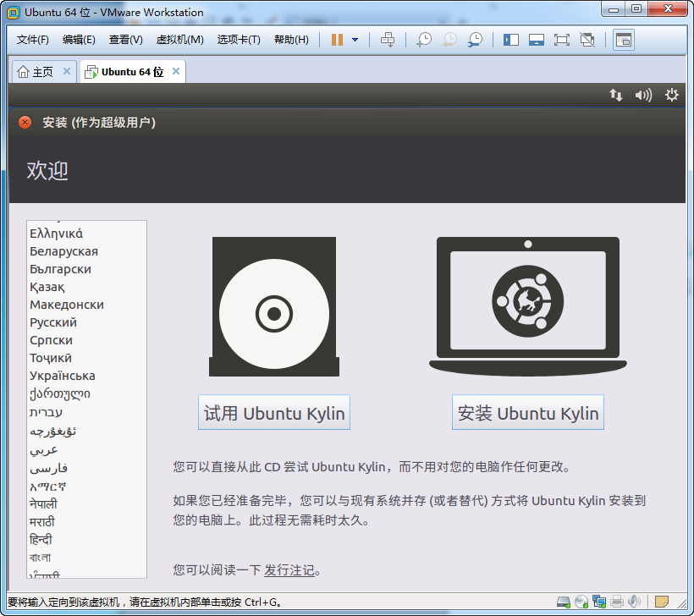
Task: Select አማርኛ language
Action: 47,487
